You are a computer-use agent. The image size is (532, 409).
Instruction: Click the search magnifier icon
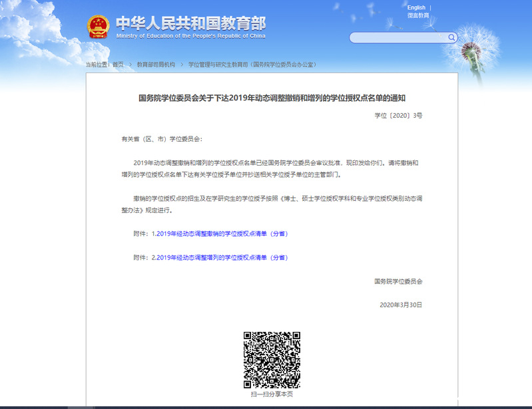point(452,38)
